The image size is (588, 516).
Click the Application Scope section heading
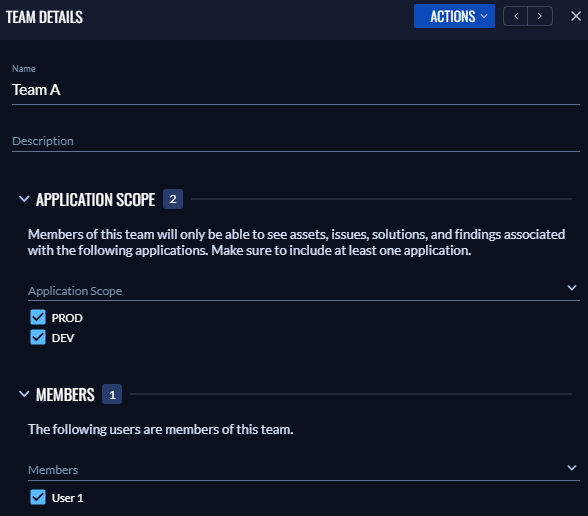click(x=95, y=200)
